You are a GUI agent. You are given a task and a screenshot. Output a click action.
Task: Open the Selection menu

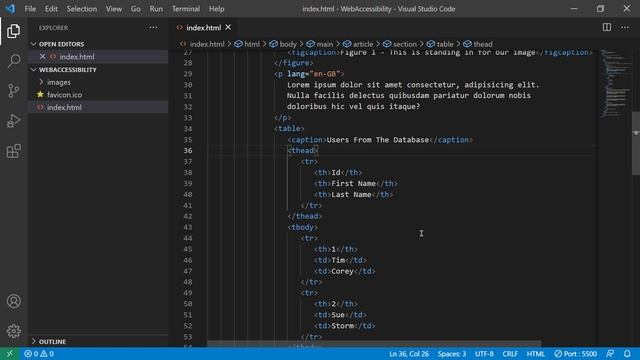pyautogui.click(x=82, y=9)
